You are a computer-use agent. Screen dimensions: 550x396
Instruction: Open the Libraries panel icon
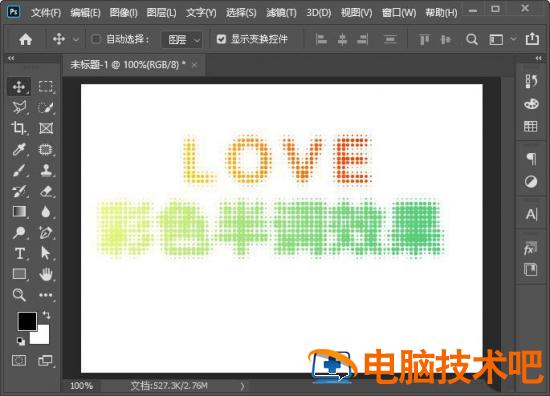click(x=531, y=270)
